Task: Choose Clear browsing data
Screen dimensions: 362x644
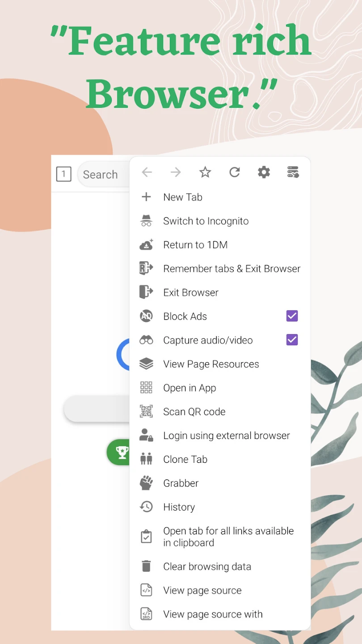Action: [207, 567]
